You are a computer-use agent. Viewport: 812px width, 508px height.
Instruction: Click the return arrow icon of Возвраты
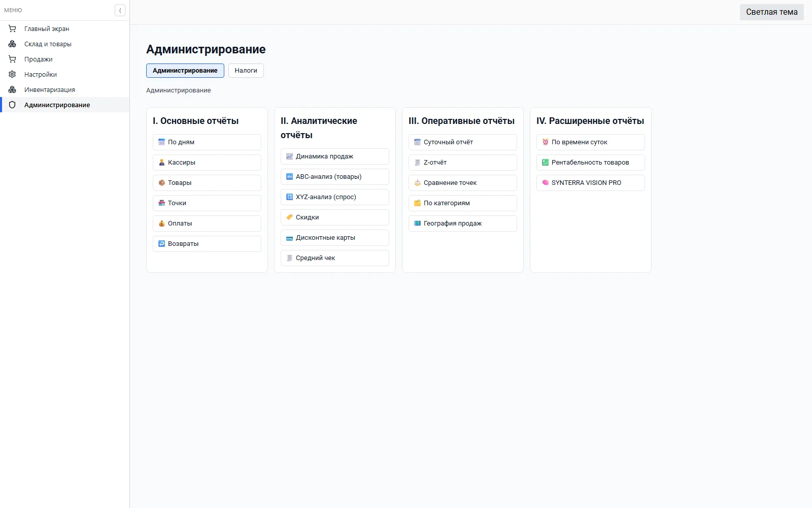tap(162, 244)
